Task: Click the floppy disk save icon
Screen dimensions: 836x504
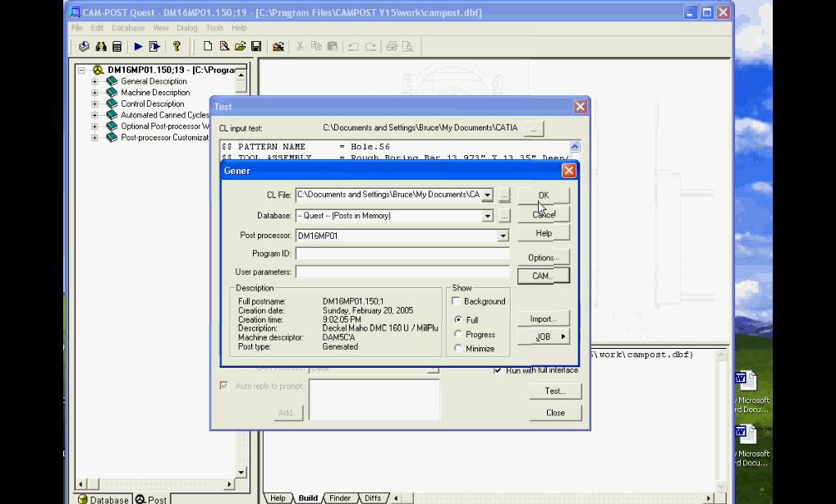Action: [256, 46]
